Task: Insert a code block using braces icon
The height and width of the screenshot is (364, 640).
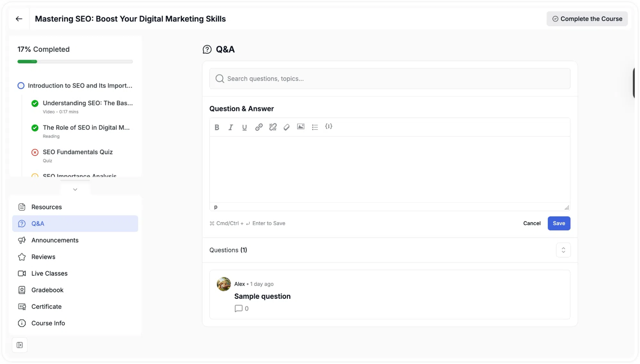Action: click(328, 127)
